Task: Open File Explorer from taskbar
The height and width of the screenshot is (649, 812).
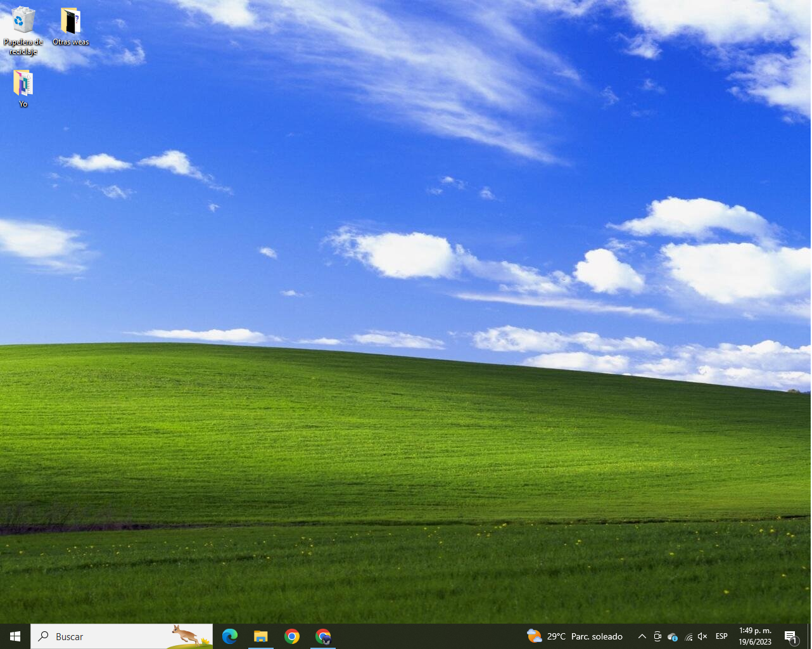Action: 261,636
